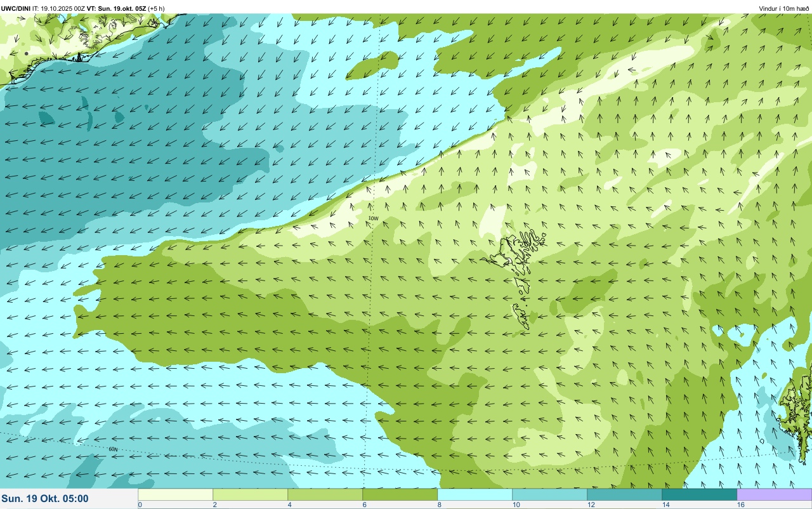Choose the dark teal 14–16 legend swatch

pos(700,494)
